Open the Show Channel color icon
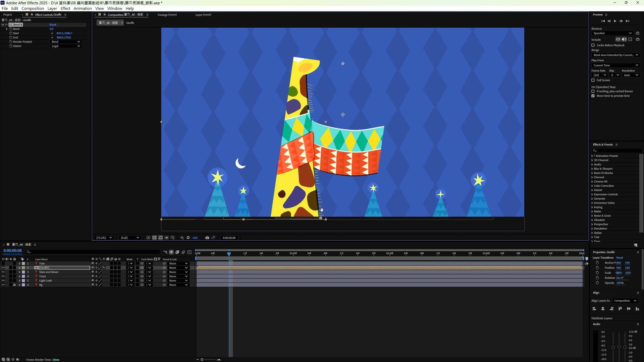Image resolution: width=644 pixels, height=362 pixels. coord(182,238)
